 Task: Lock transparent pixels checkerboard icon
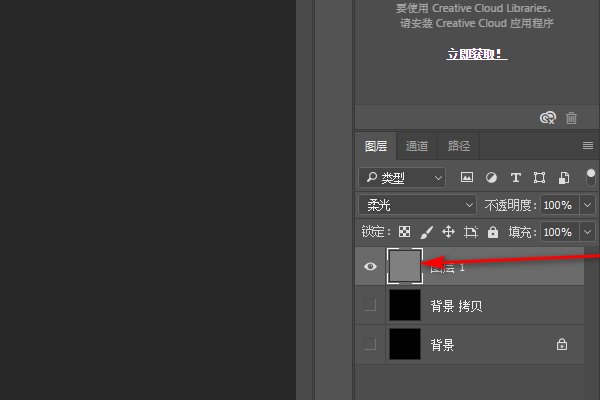click(404, 232)
